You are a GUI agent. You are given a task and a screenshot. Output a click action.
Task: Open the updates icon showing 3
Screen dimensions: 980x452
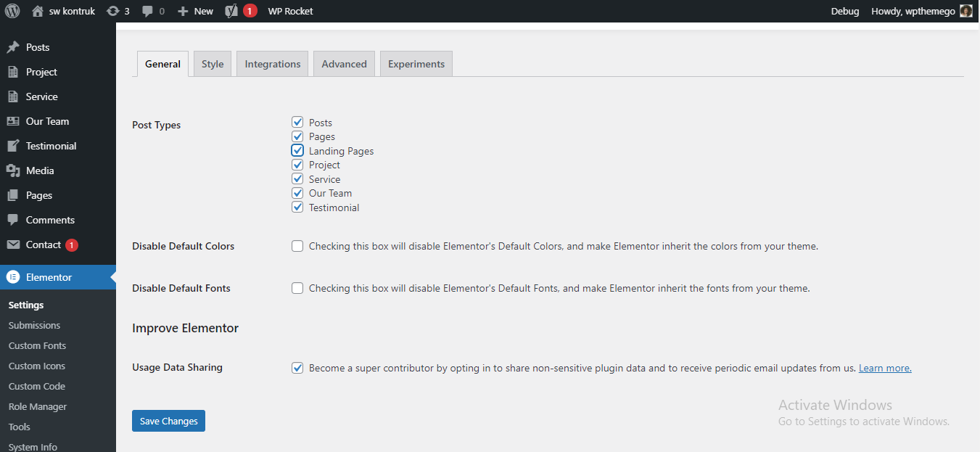click(x=113, y=11)
